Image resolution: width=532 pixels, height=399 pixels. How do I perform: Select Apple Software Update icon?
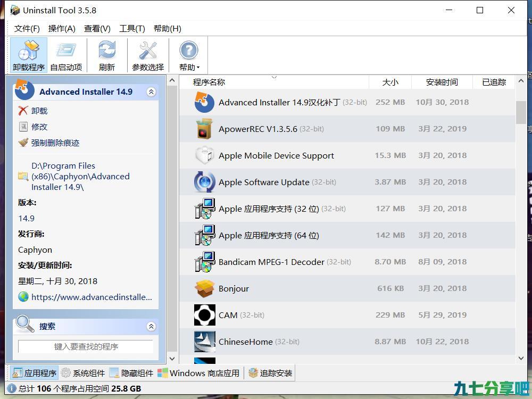pos(205,182)
